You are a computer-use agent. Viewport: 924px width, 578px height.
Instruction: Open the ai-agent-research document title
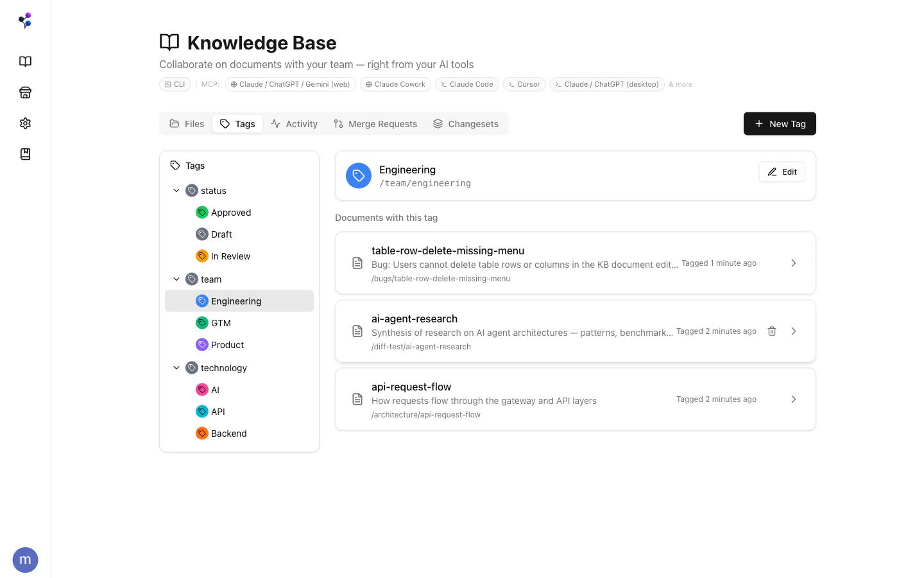415,319
